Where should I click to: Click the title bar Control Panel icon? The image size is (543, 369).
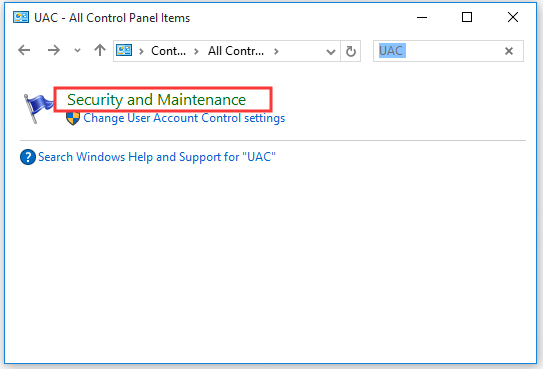point(21,17)
